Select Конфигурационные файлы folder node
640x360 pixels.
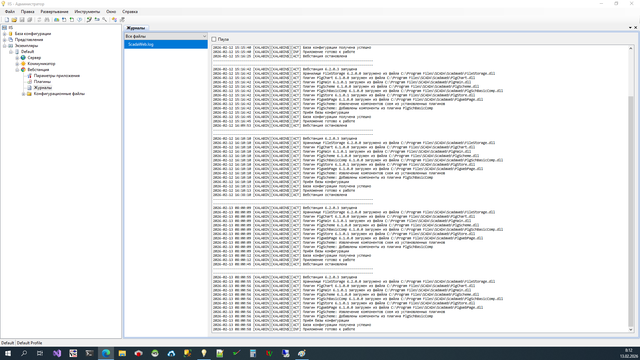click(59, 94)
